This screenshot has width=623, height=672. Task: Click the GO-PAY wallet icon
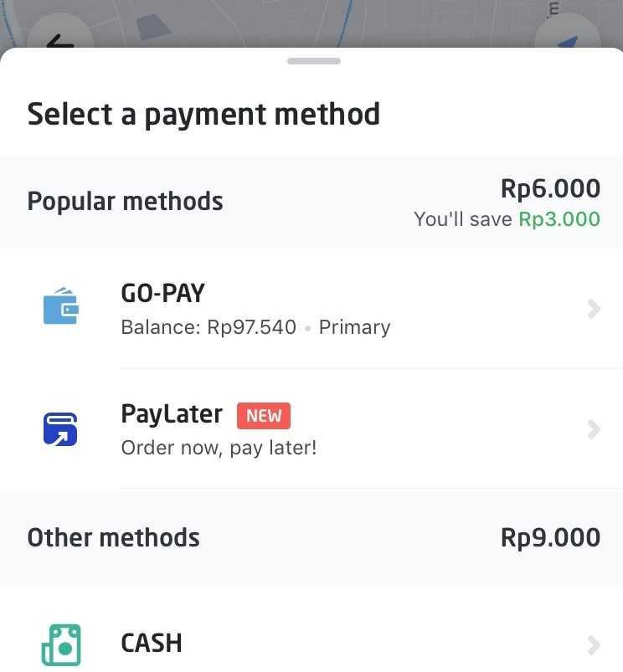pos(60,305)
